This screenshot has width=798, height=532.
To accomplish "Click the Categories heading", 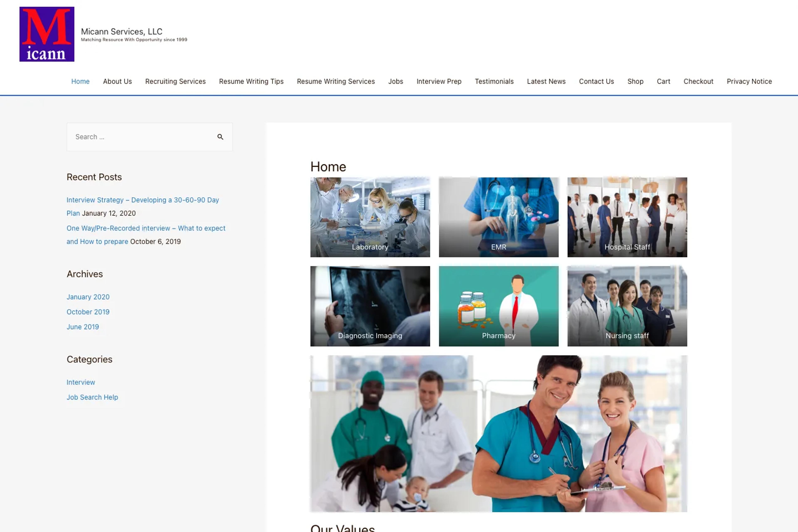I will (x=89, y=359).
